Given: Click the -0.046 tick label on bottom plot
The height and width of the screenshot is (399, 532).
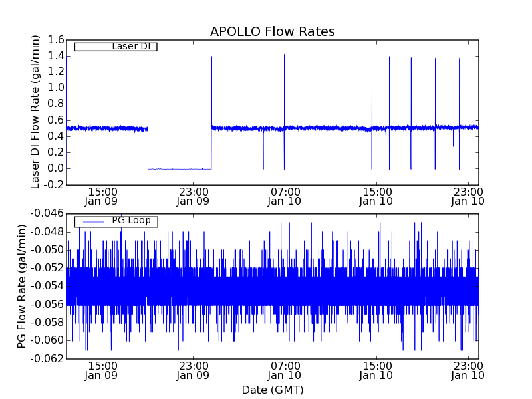Looking at the screenshot, I should pos(47,213).
